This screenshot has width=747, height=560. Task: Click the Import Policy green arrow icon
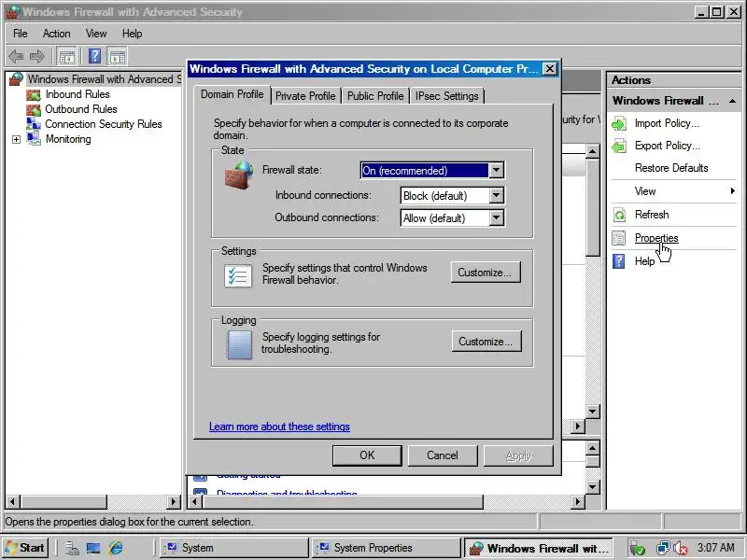tap(619, 124)
